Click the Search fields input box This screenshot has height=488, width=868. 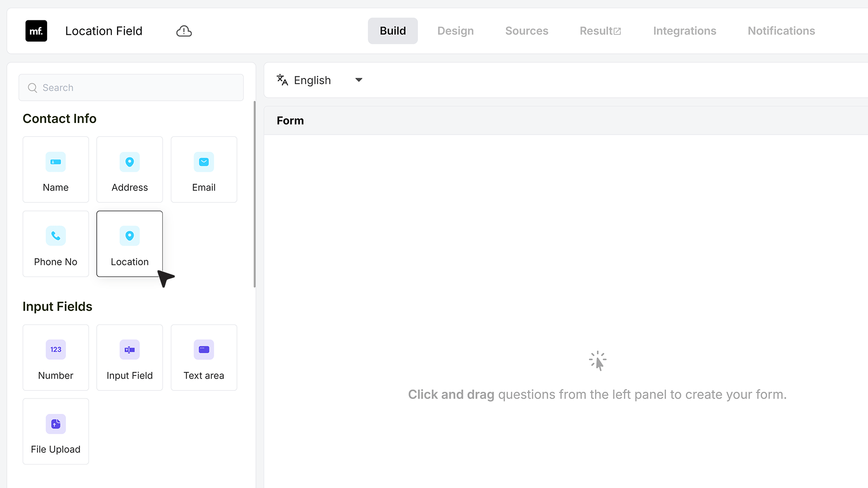pyautogui.click(x=131, y=88)
